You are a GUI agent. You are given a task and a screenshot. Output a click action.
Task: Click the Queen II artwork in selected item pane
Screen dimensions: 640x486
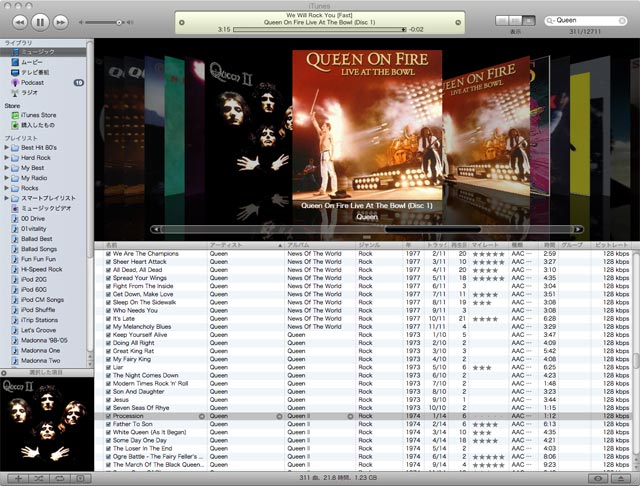click(x=47, y=424)
